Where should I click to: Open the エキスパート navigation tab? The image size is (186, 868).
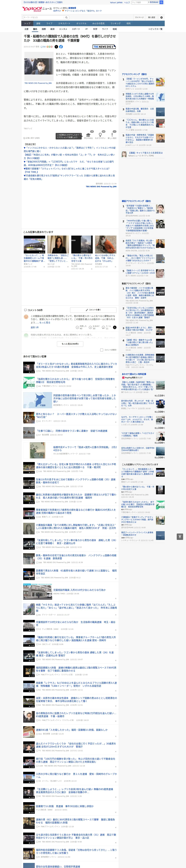click(x=64, y=24)
